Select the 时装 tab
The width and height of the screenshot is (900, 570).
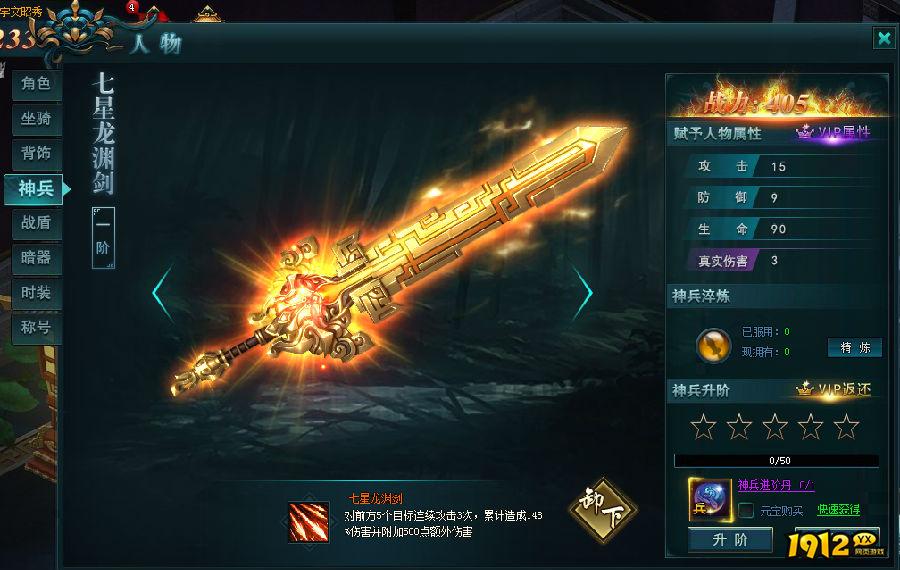click(36, 293)
